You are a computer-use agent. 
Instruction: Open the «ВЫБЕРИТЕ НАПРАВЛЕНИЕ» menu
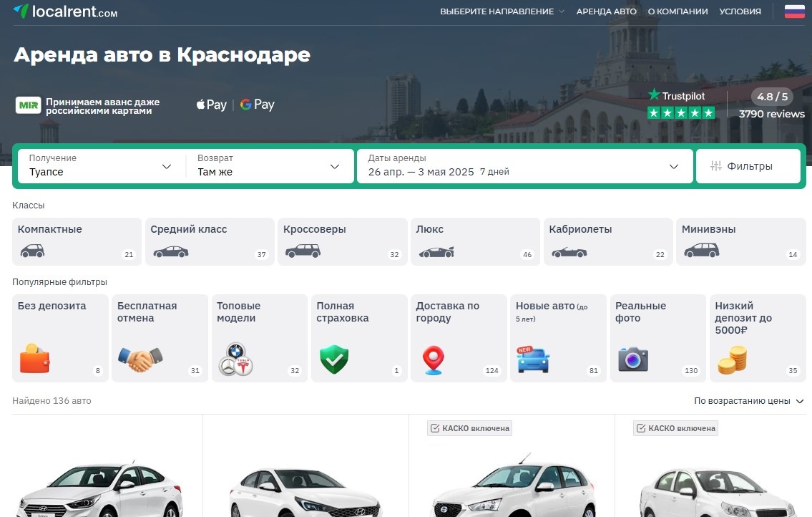pos(501,11)
